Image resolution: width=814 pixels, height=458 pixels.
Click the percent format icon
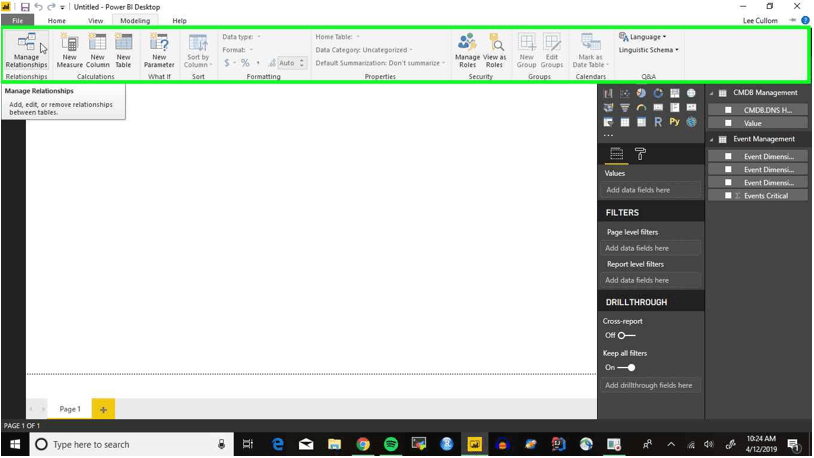(245, 63)
